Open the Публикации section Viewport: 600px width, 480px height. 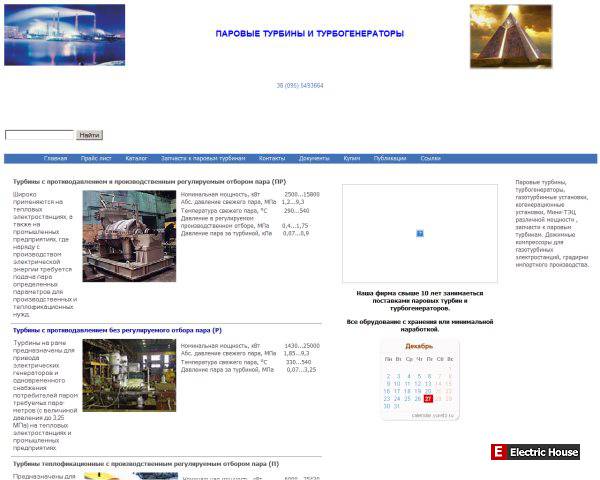tap(390, 158)
